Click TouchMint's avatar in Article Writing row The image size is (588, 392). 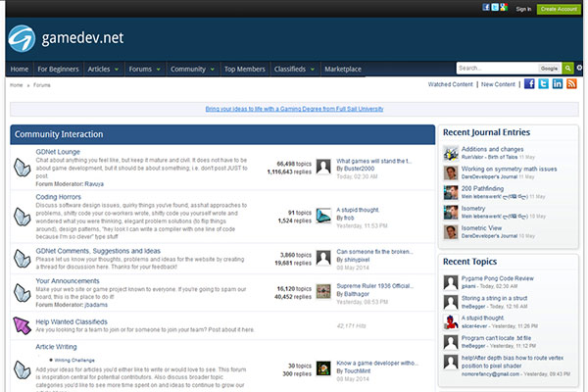click(x=323, y=368)
